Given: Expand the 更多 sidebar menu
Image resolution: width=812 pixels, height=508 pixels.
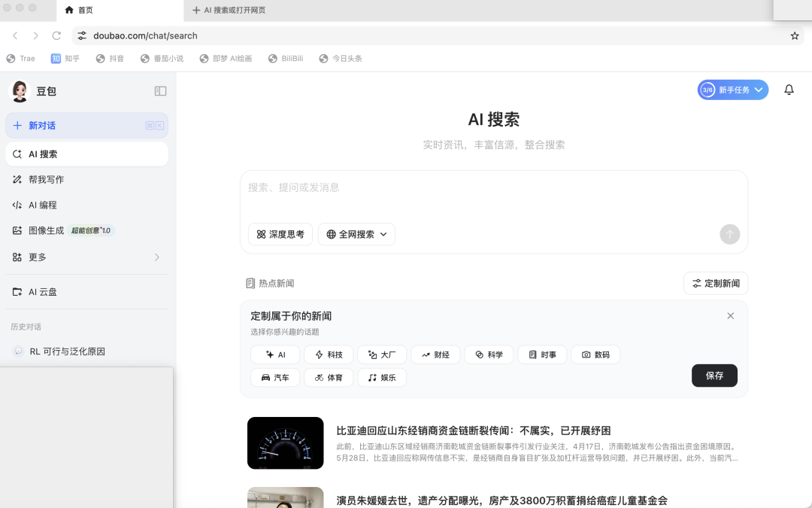Looking at the screenshot, I should coord(87,257).
